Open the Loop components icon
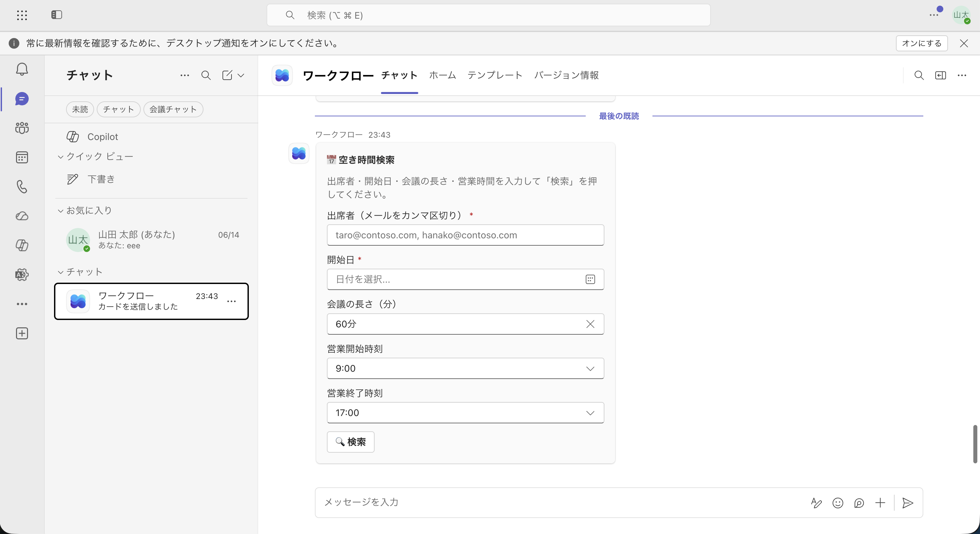Image resolution: width=980 pixels, height=534 pixels. (x=859, y=503)
